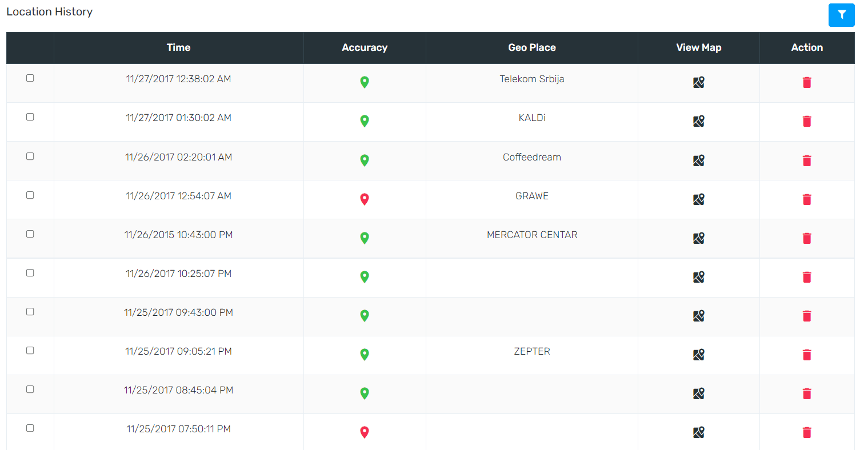Image resolution: width=868 pixels, height=450 pixels.
Task: Check the 11/25/2017 09:43:00 PM checkbox
Action: tap(30, 312)
